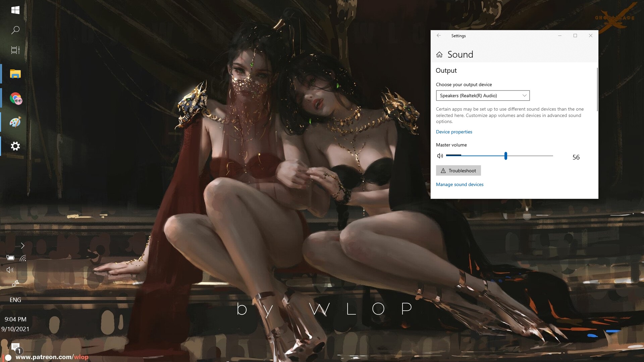Open the Device properties link
644x362 pixels.
pos(454,132)
